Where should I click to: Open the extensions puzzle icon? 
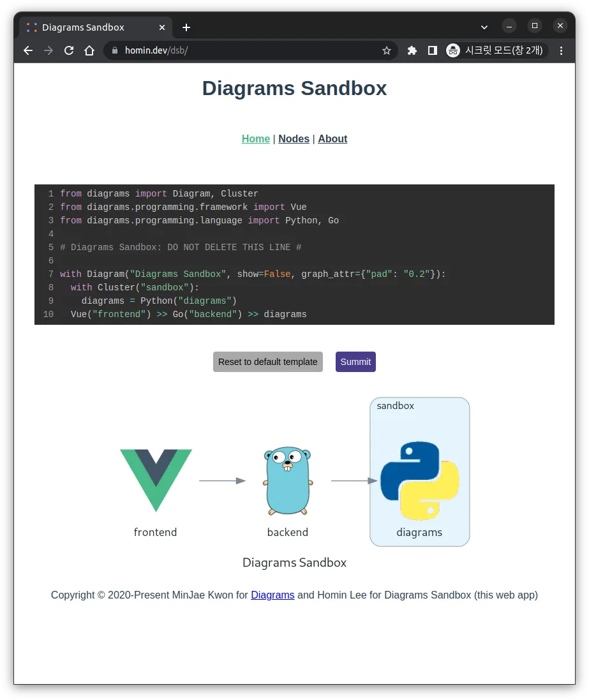(x=412, y=50)
